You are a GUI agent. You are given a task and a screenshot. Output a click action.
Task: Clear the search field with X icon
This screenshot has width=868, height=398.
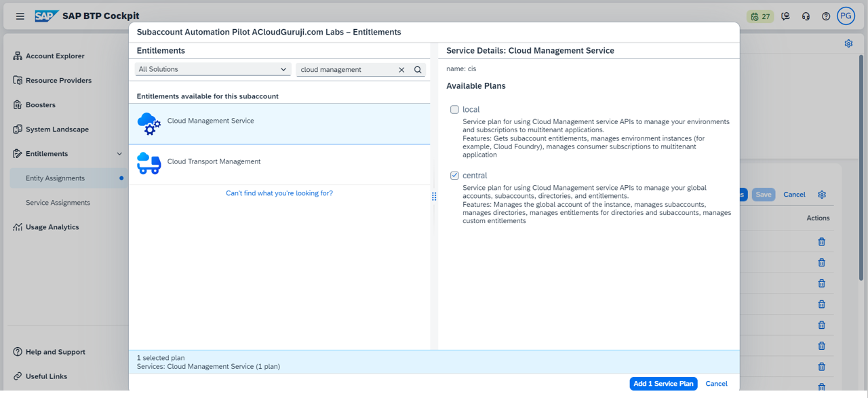(401, 70)
